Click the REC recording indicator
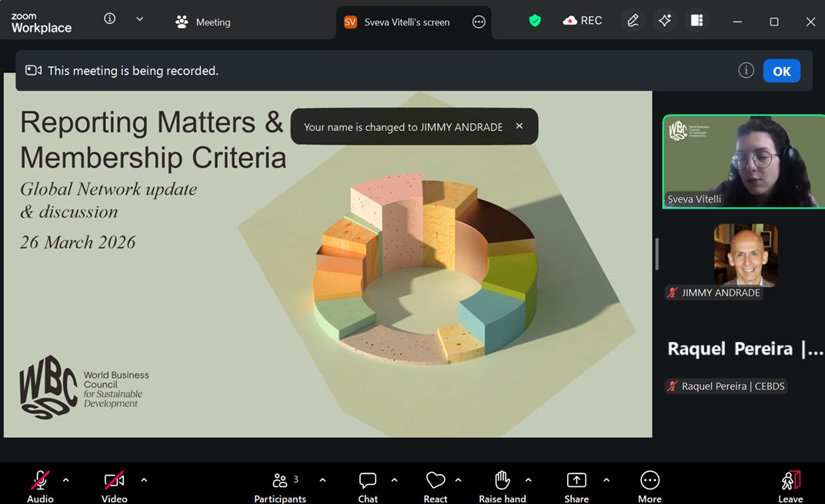Image resolution: width=825 pixels, height=504 pixels. pos(583,21)
